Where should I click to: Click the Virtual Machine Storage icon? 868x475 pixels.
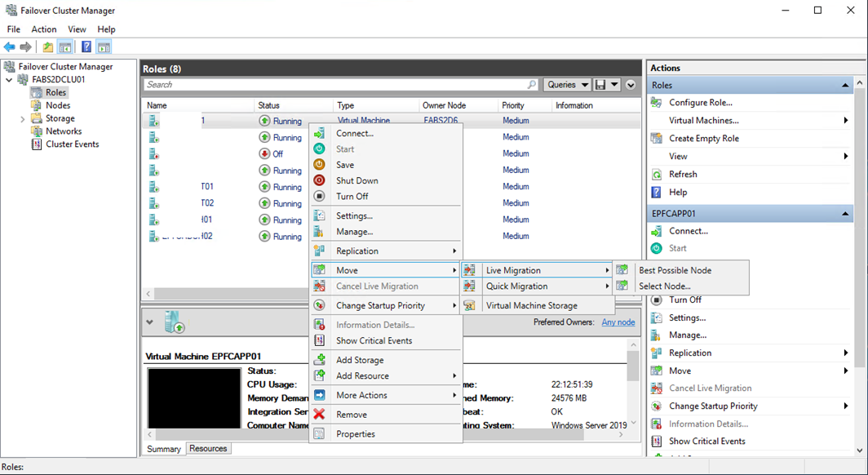pyautogui.click(x=469, y=305)
